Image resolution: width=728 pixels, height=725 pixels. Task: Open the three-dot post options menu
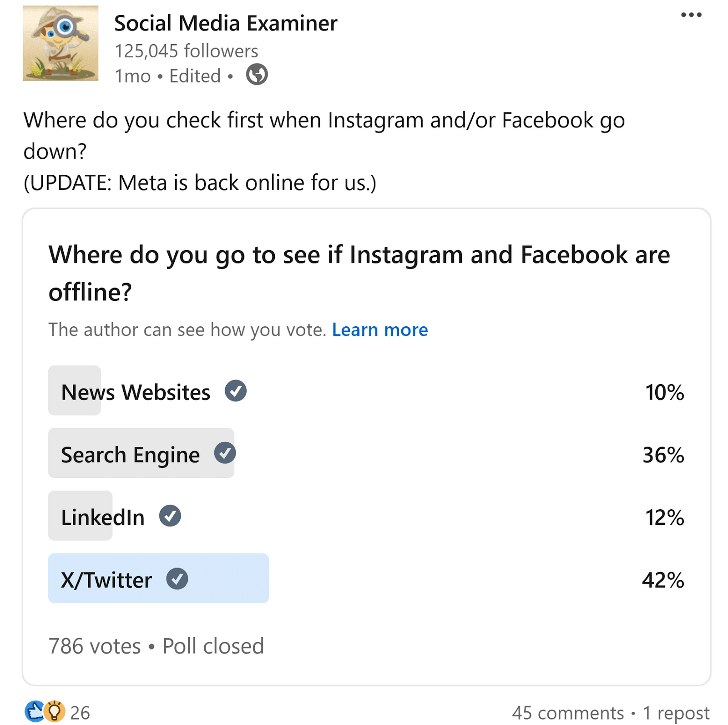pyautogui.click(x=690, y=14)
